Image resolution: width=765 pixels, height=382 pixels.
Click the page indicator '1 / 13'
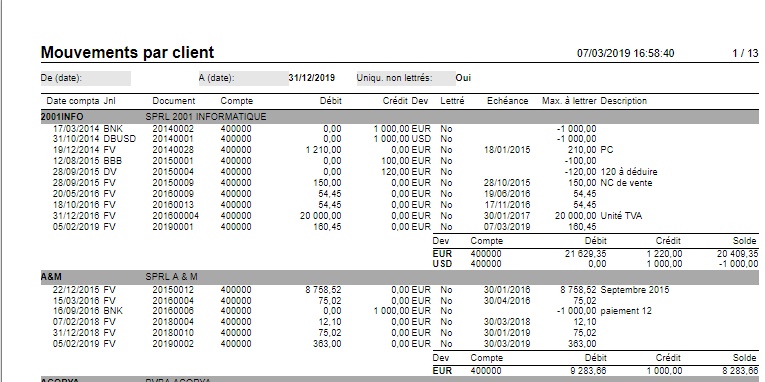click(x=745, y=53)
